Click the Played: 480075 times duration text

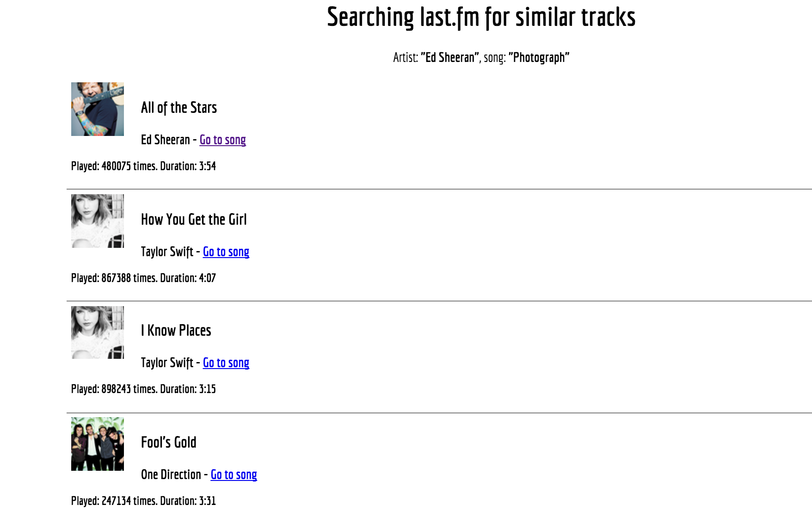click(x=143, y=166)
